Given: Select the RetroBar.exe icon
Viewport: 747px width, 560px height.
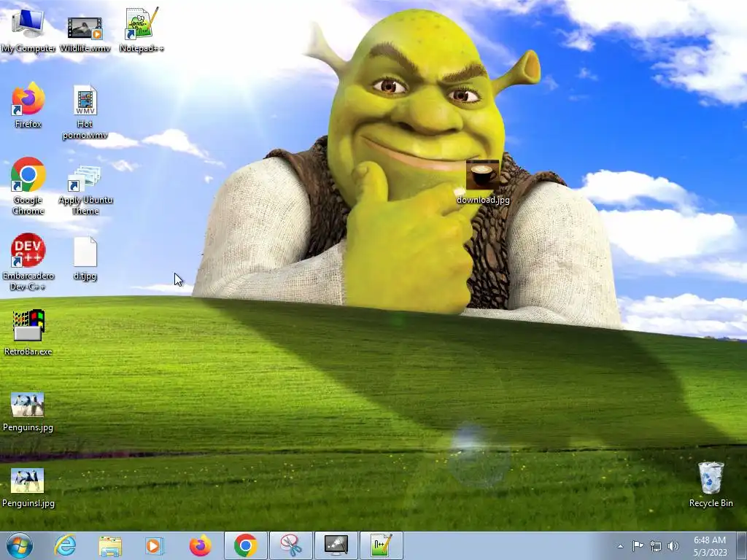Looking at the screenshot, I should [x=28, y=332].
